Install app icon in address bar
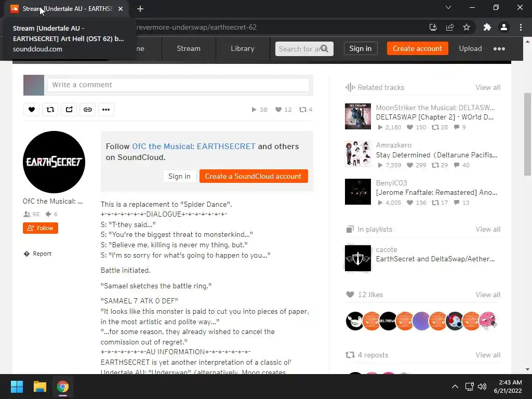The image size is (532, 399). pos(433,27)
